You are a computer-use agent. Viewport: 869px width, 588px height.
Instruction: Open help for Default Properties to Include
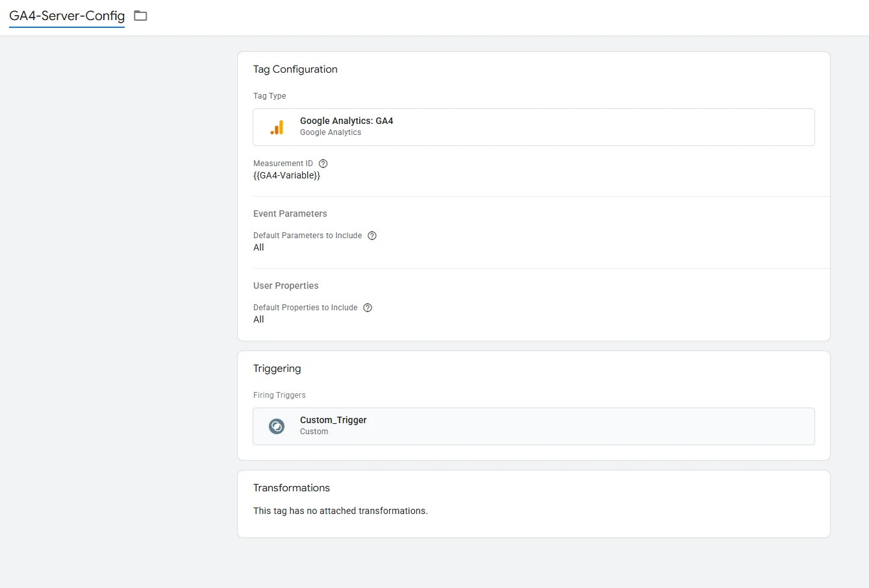[368, 308]
